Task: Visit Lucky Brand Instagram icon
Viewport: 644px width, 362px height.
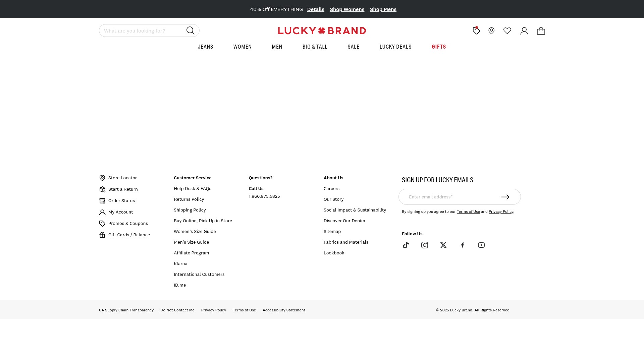Action: [425, 245]
